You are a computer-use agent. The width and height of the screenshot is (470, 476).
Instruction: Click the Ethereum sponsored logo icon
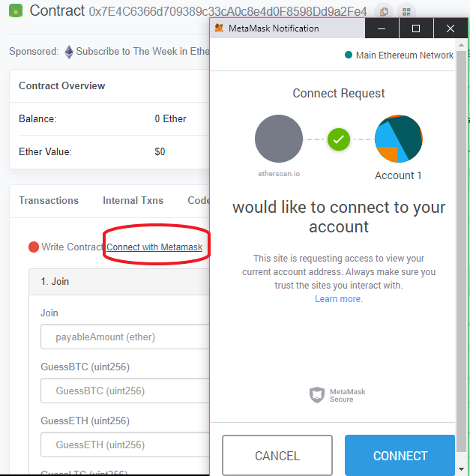[x=69, y=52]
